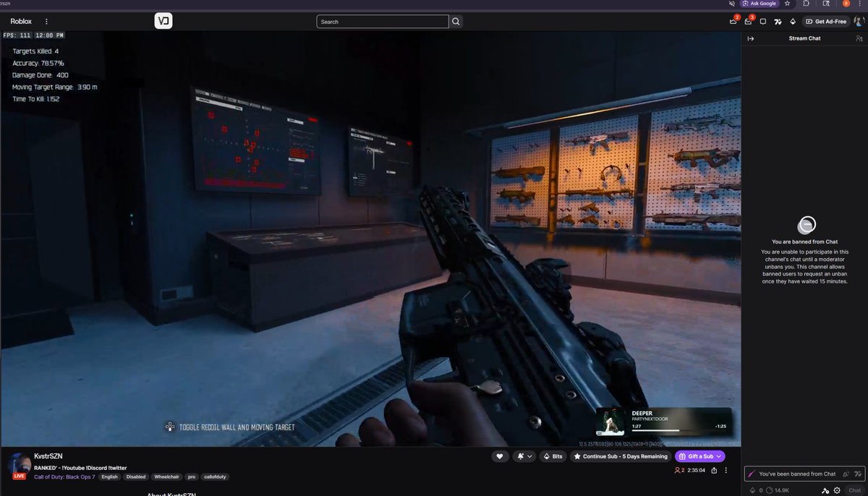Bookmark this page with the star icon
The width and height of the screenshot is (868, 496).
[787, 4]
